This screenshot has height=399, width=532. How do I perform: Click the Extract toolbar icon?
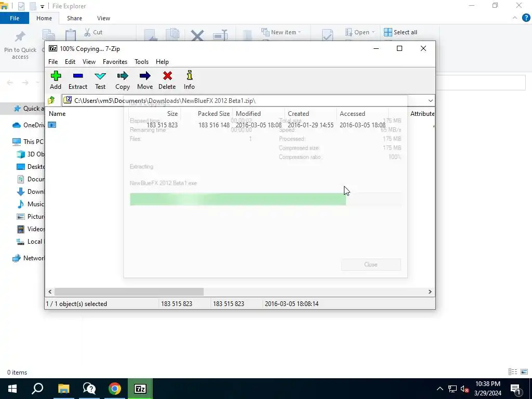(78, 81)
